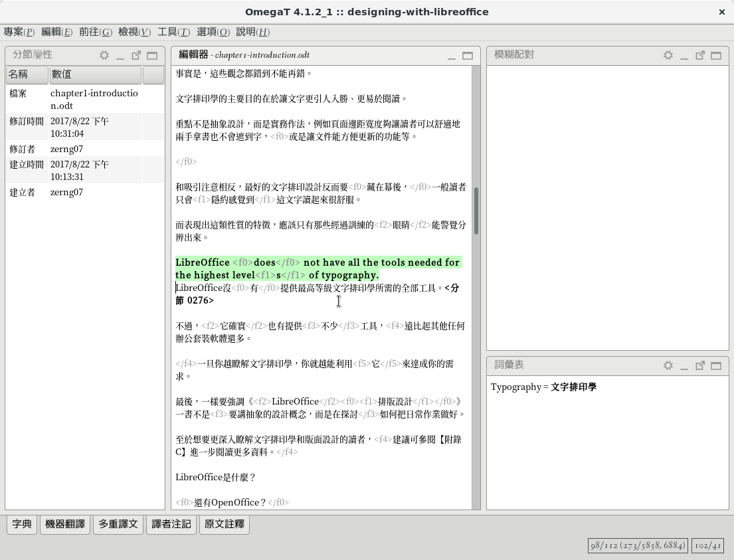Click the 詞彙表 panel title
Image resolution: width=734 pixels, height=560 pixels.
[x=509, y=365]
